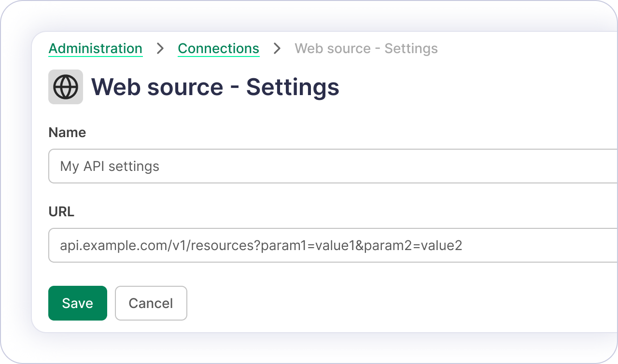The image size is (618, 364).
Task: Open the Connections breadcrumb link
Action: point(218,48)
